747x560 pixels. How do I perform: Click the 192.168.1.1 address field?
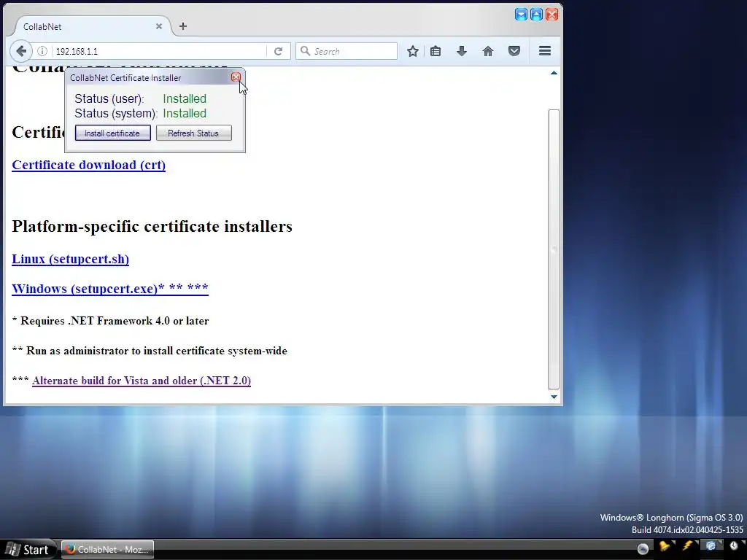click(x=160, y=51)
